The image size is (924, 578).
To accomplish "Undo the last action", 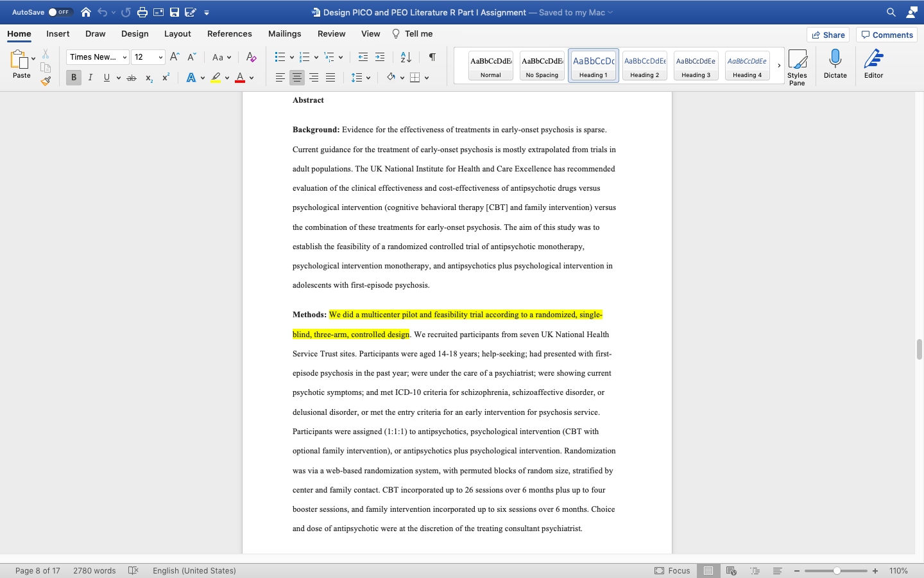I will [103, 12].
